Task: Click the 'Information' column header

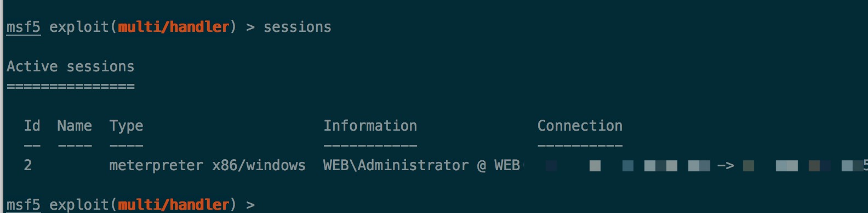Action: 370,126
